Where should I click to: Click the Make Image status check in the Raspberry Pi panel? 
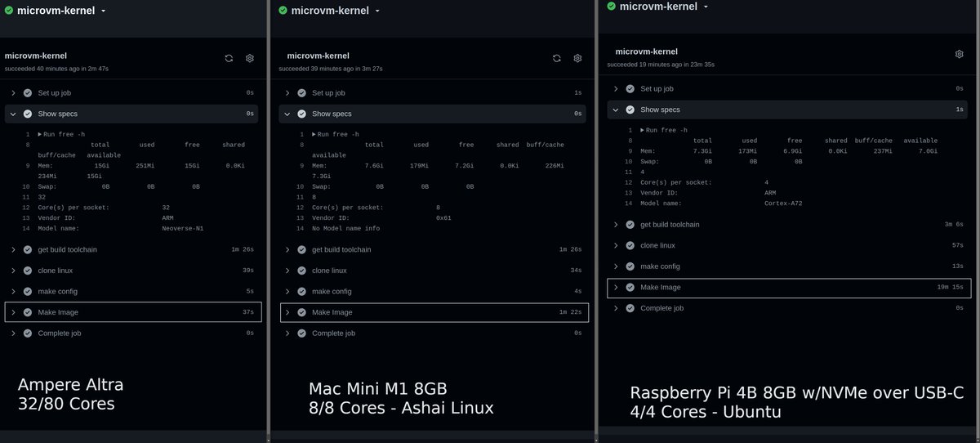(x=630, y=288)
